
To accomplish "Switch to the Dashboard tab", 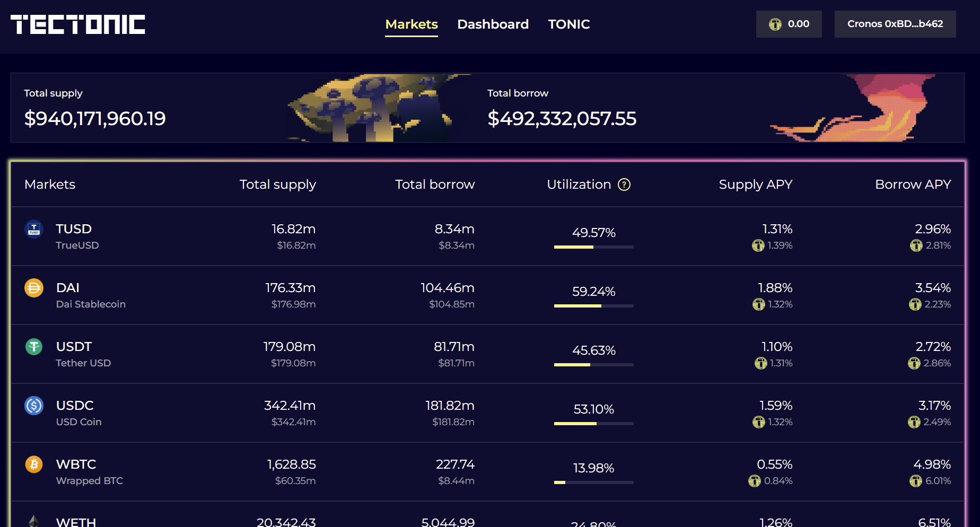I will coord(493,24).
